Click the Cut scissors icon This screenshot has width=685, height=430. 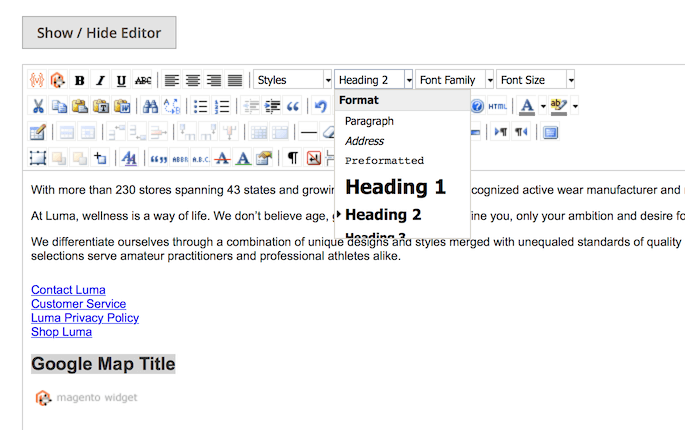pos(38,106)
